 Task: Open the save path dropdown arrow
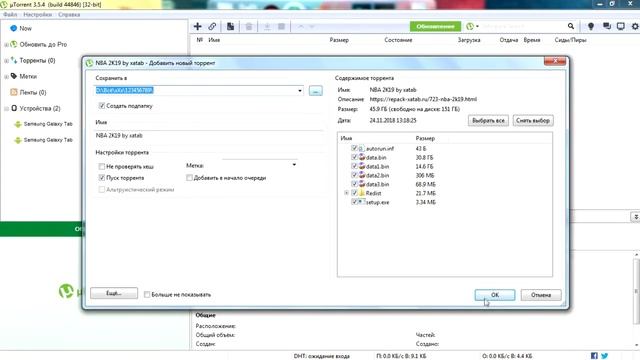tap(300, 91)
